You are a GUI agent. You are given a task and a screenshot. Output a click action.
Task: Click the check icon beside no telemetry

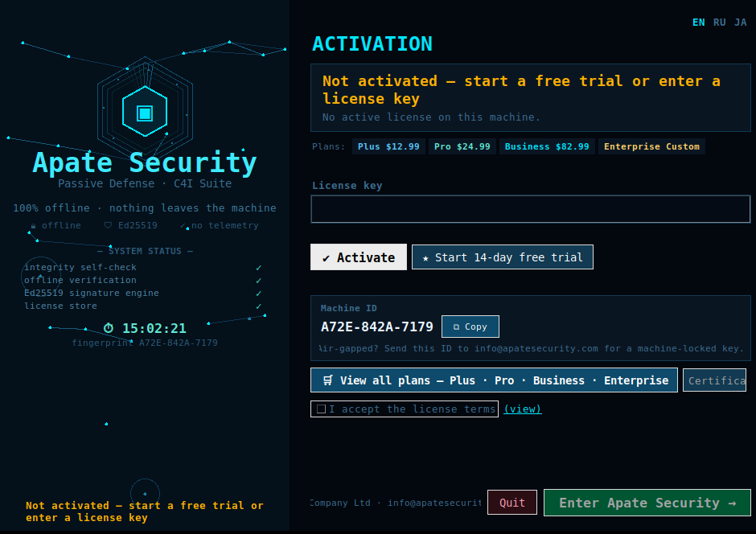click(x=183, y=225)
